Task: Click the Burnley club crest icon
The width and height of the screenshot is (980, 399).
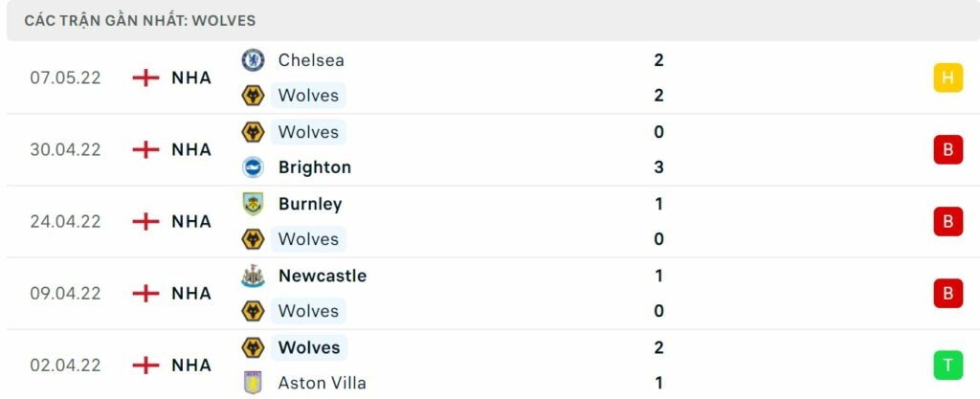Action: click(253, 204)
